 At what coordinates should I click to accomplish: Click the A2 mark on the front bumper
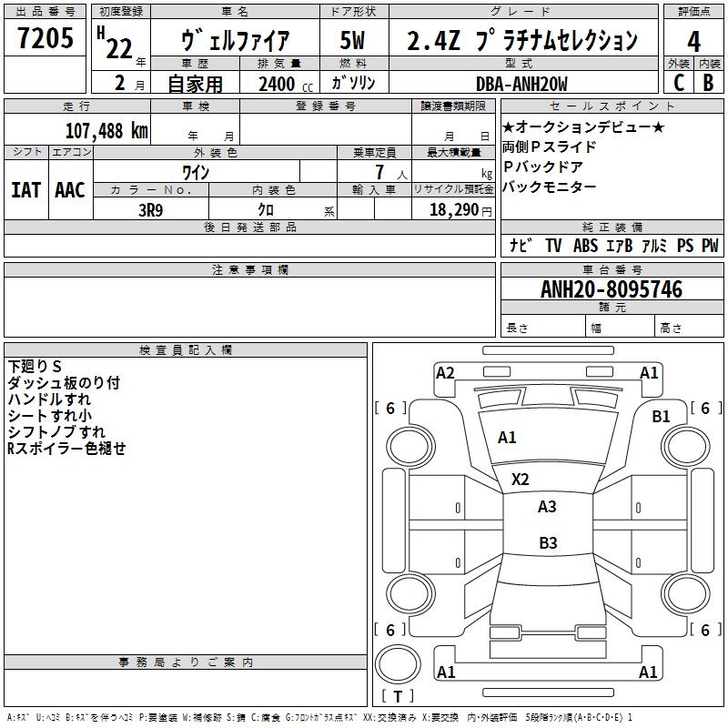tap(445, 372)
